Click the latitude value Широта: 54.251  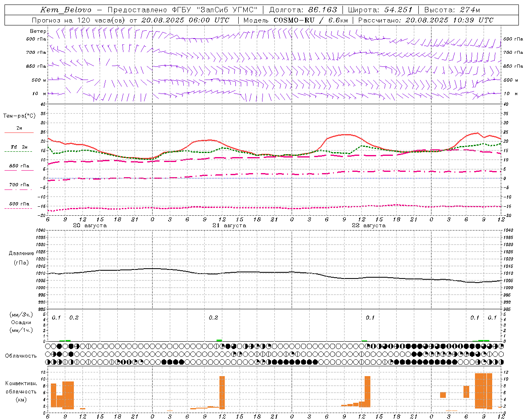click(380, 10)
